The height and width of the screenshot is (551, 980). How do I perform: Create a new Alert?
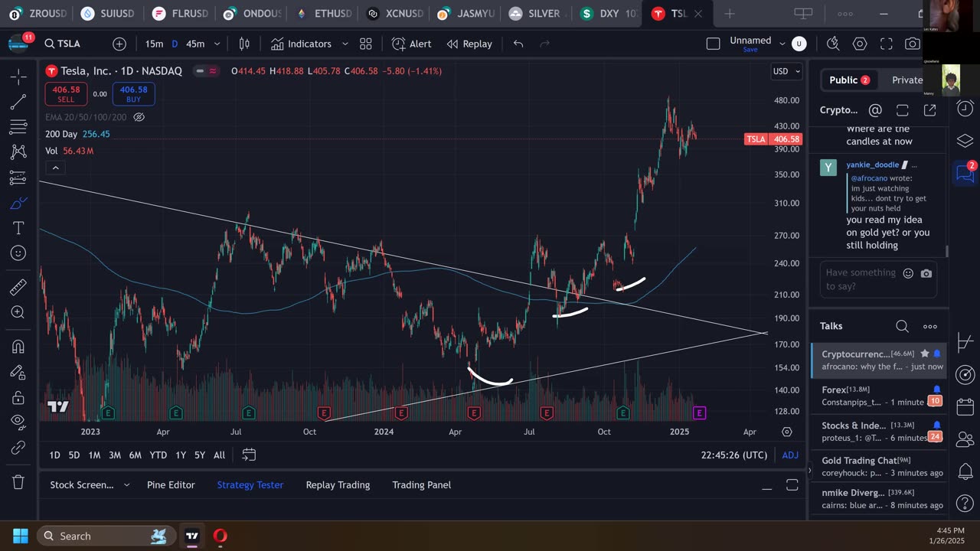tap(412, 44)
